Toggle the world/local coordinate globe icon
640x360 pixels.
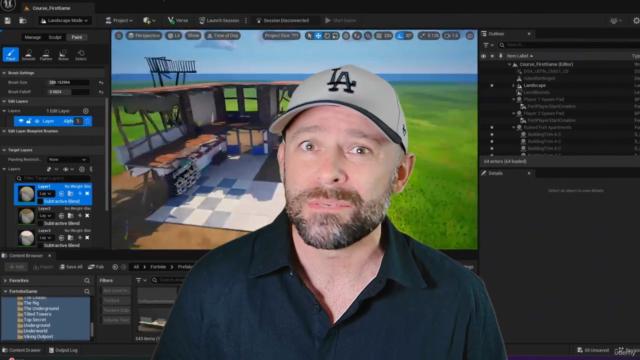(346, 36)
